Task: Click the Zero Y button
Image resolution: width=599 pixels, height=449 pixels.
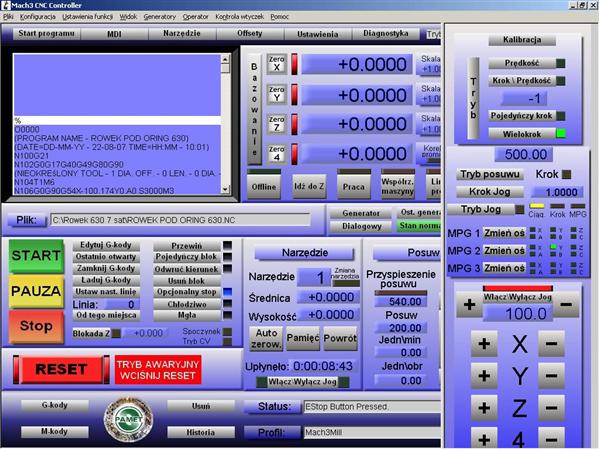Action: click(276, 94)
